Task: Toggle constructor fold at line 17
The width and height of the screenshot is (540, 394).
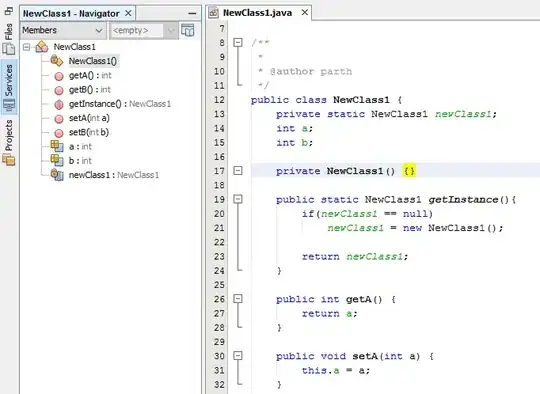Action: (238, 170)
